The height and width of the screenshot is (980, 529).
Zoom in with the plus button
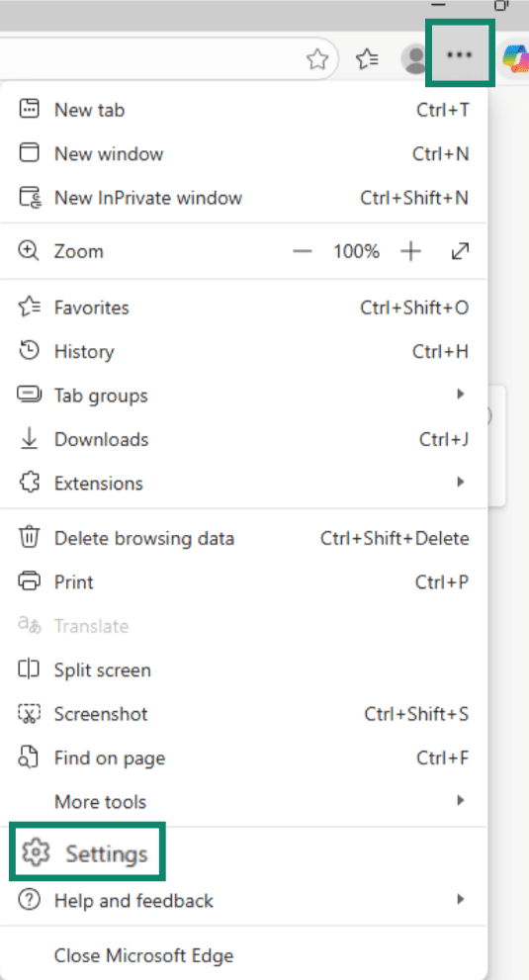click(x=410, y=251)
